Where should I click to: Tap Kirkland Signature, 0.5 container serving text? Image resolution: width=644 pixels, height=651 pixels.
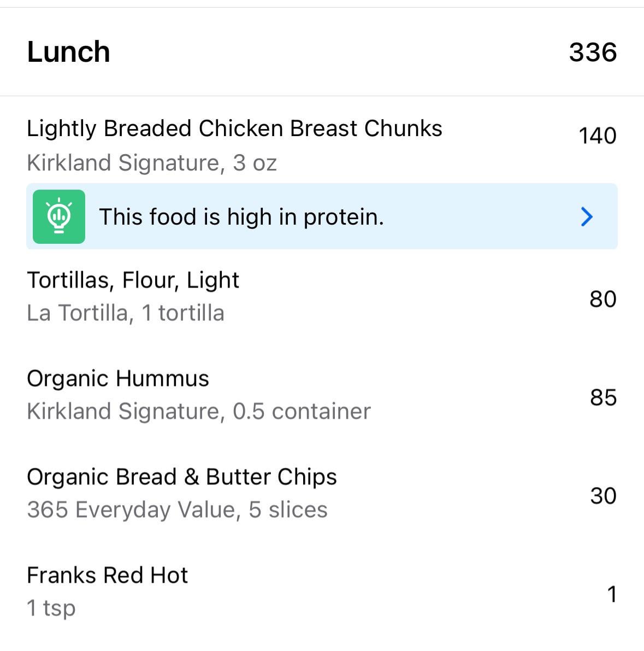pyautogui.click(x=199, y=412)
